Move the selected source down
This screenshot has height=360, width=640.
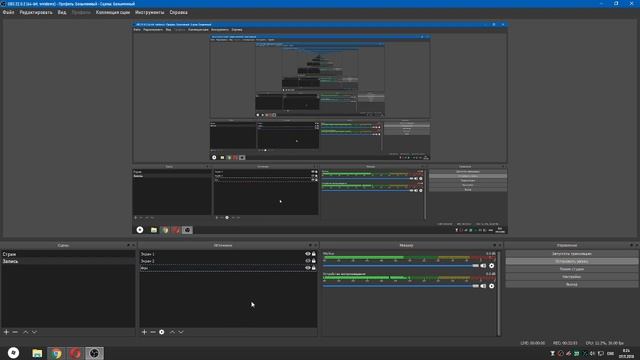click(181, 332)
